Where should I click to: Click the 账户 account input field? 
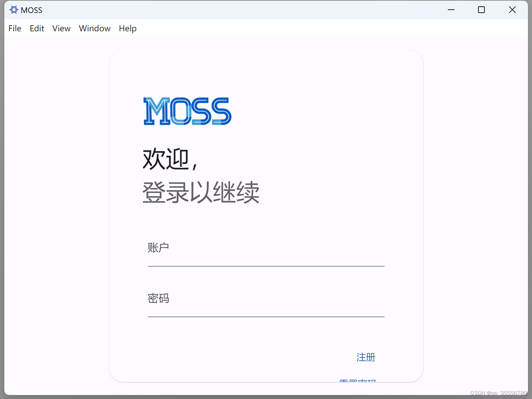pyautogui.click(x=266, y=250)
